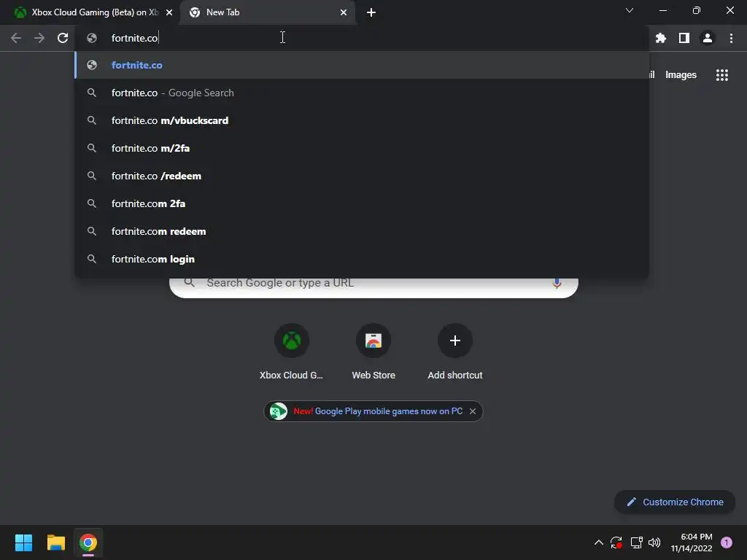747x560 pixels.
Task: Open a new browser tab
Action: coord(371,12)
